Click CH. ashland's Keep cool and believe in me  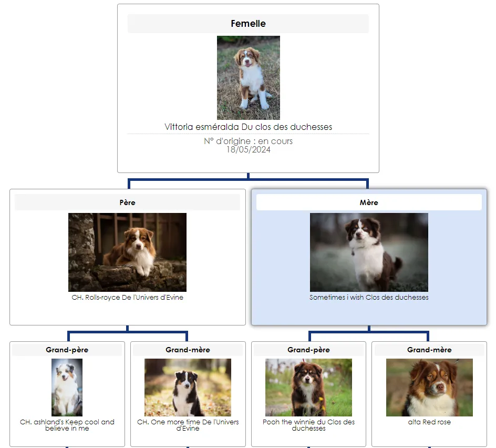point(67,425)
